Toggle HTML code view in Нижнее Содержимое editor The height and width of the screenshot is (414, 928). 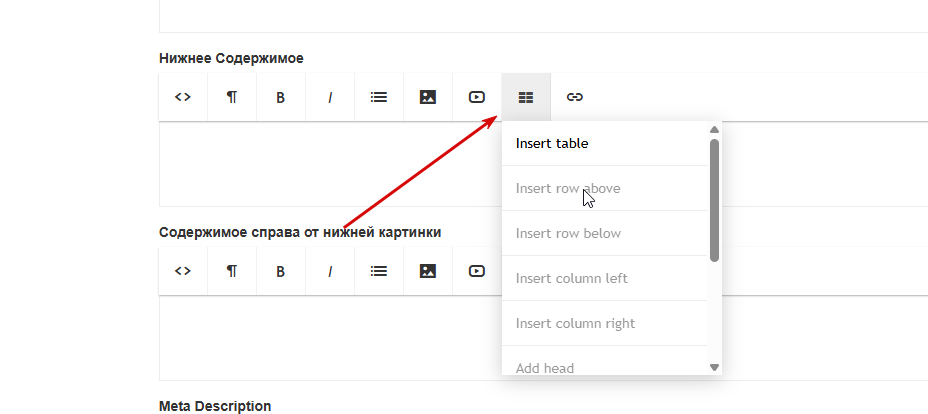pos(183,97)
